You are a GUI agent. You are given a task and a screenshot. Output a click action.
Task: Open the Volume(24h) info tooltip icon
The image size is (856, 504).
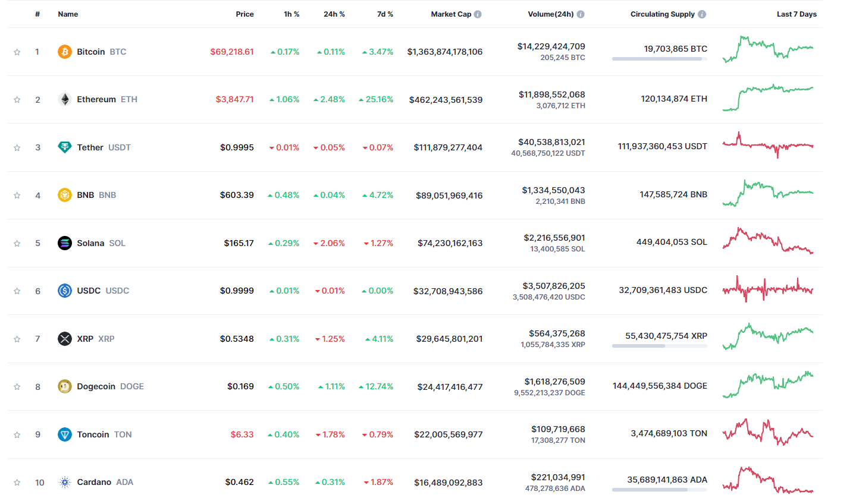click(x=581, y=14)
